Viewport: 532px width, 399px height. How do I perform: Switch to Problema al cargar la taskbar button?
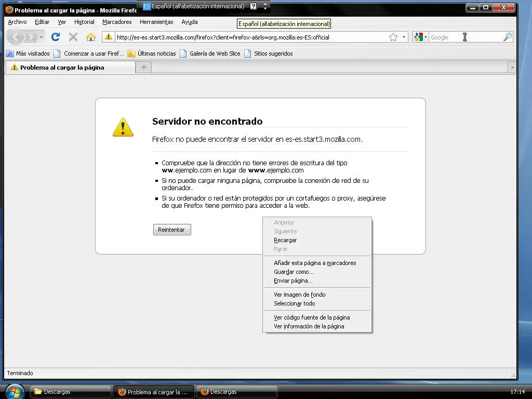(x=153, y=392)
